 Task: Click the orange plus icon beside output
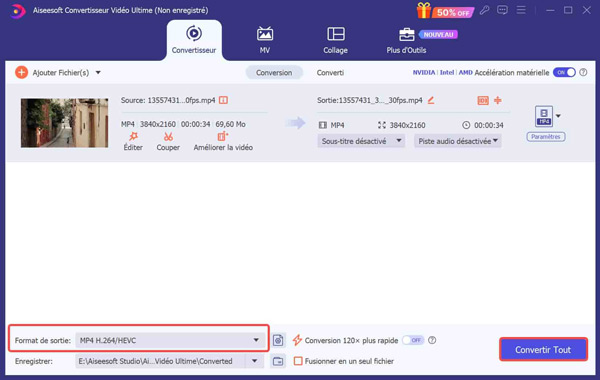[x=498, y=100]
